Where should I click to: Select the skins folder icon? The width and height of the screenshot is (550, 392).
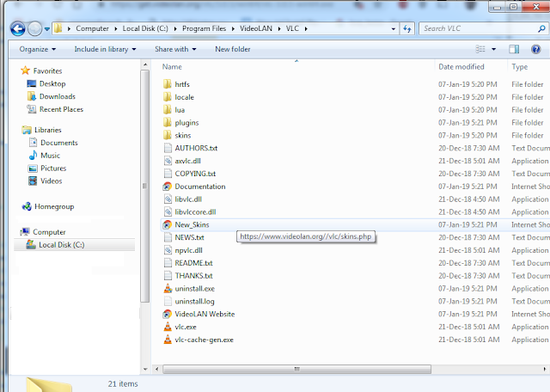[168, 135]
